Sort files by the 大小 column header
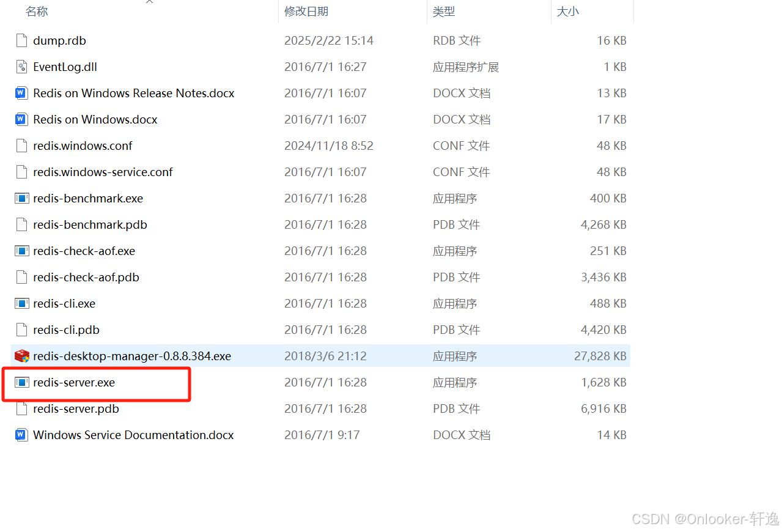Screen dimensions: 782x532 567,12
